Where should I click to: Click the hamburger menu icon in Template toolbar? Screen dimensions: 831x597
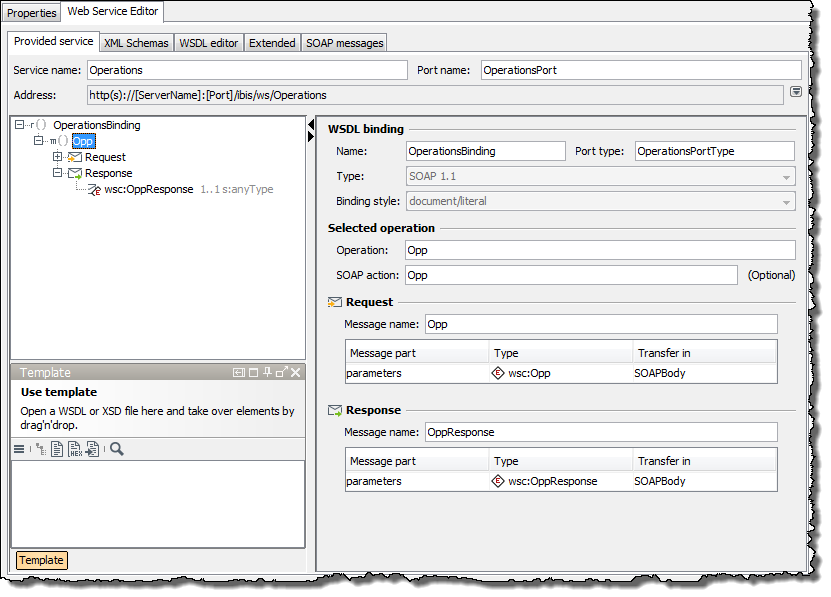tap(19, 450)
